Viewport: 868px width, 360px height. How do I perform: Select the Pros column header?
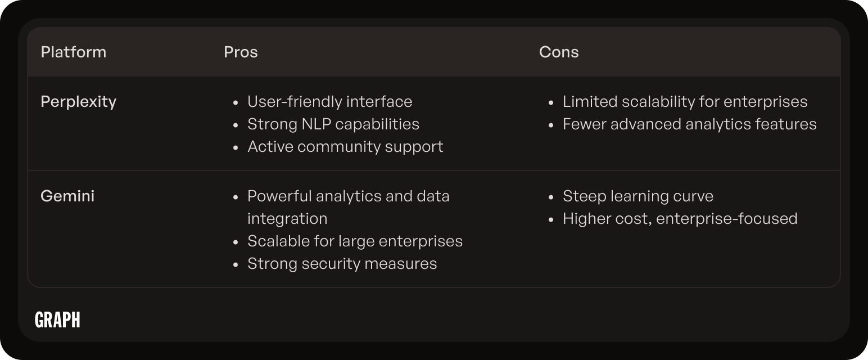click(241, 52)
